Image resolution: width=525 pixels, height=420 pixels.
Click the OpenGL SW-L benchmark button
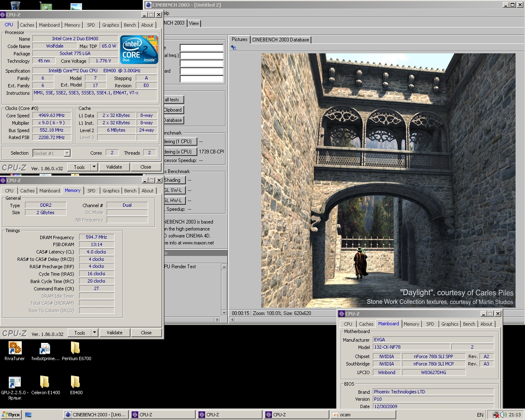tap(175, 190)
